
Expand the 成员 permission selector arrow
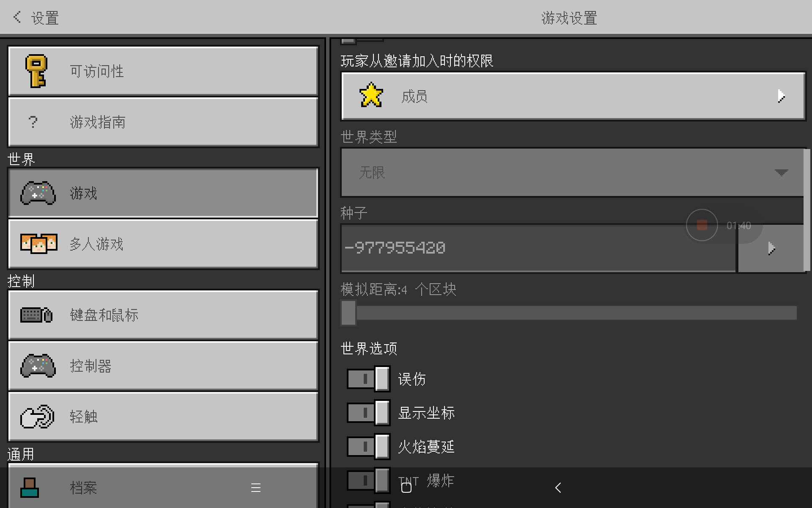click(x=781, y=97)
